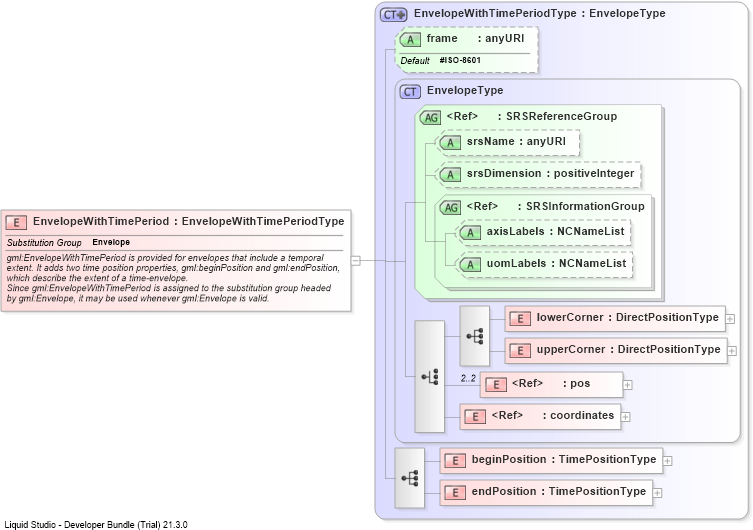The width and height of the screenshot is (753, 530).
Task: Click the A icon beside uomLabels
Action: coord(470,264)
